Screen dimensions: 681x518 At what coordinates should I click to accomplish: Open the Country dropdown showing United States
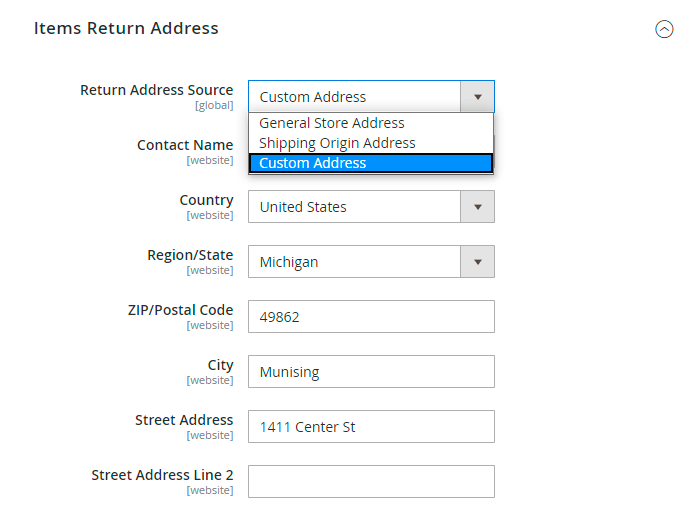[x=371, y=207]
